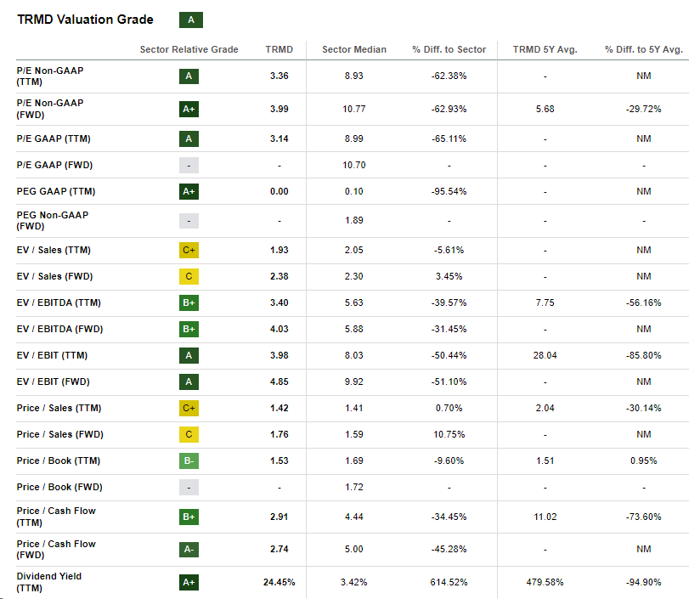700x599 pixels.
Task: Open the P/E Non-GAAP (TTM) metric row
Action: pos(51,76)
